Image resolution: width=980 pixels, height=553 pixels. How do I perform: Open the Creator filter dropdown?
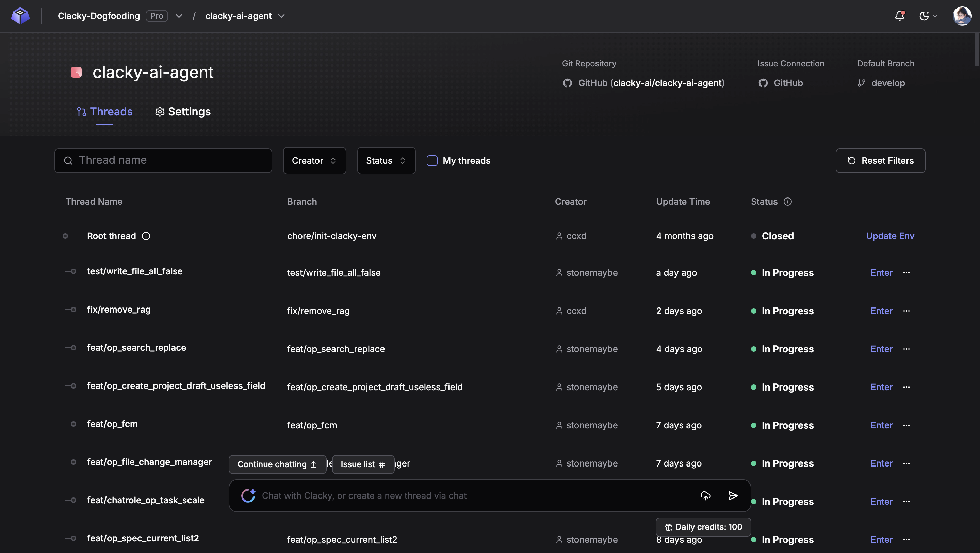click(314, 161)
